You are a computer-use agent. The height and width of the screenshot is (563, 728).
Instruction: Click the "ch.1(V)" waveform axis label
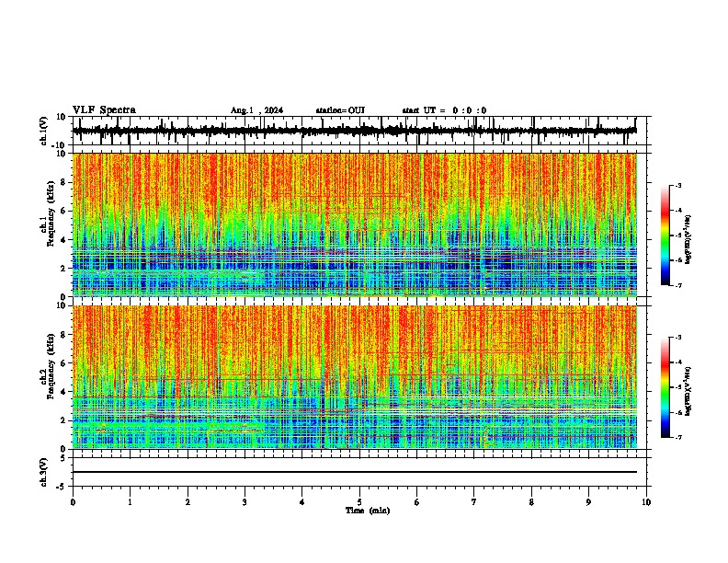click(x=44, y=131)
